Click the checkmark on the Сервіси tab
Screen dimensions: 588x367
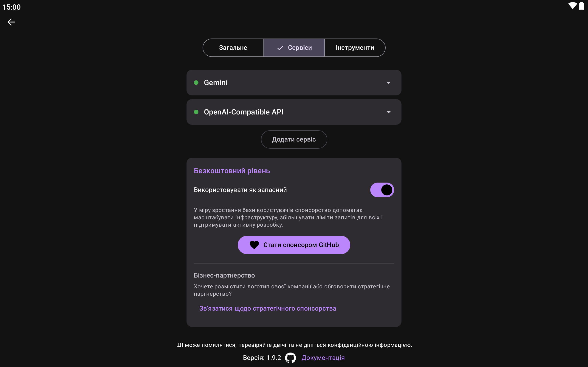[280, 48]
